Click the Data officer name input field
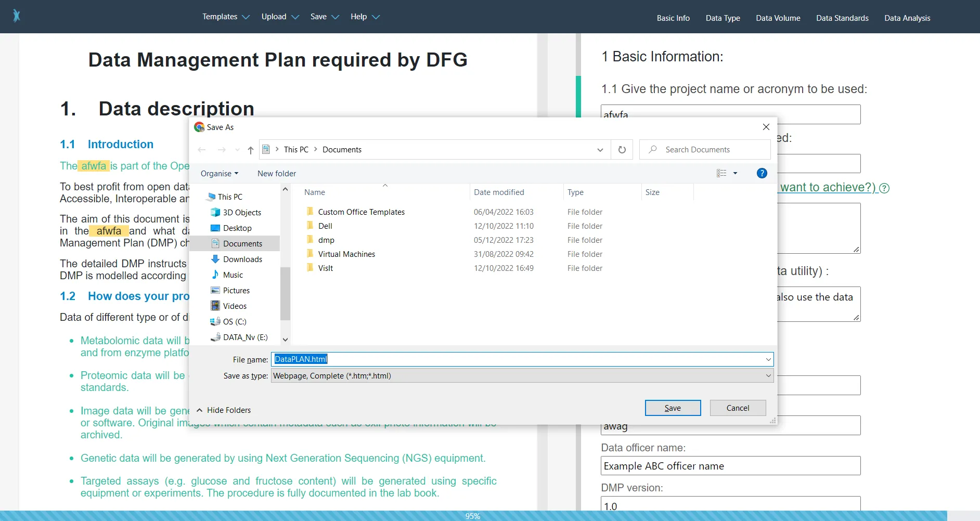Screen dimensions: 980x521 (730, 466)
